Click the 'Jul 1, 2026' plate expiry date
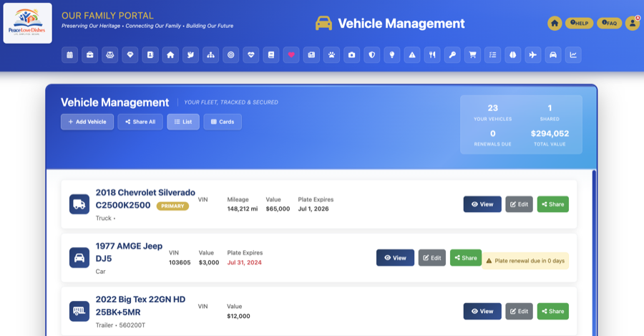Screen dimensions: 644x336 [313, 209]
